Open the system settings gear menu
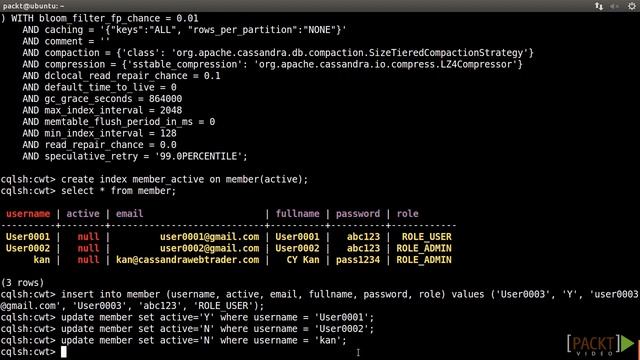This screenshot has height=360, width=640. [x=632, y=6]
